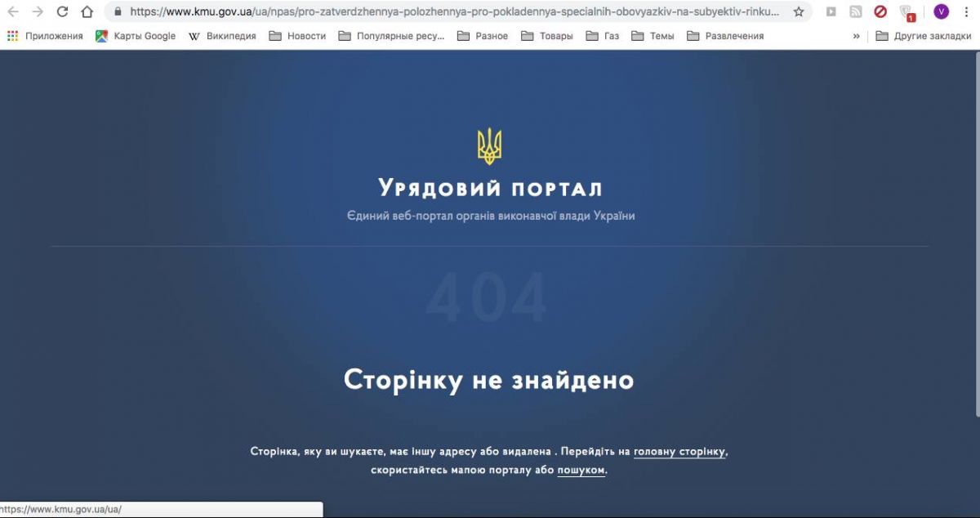Open the Chrome three-dot menu

point(967,12)
